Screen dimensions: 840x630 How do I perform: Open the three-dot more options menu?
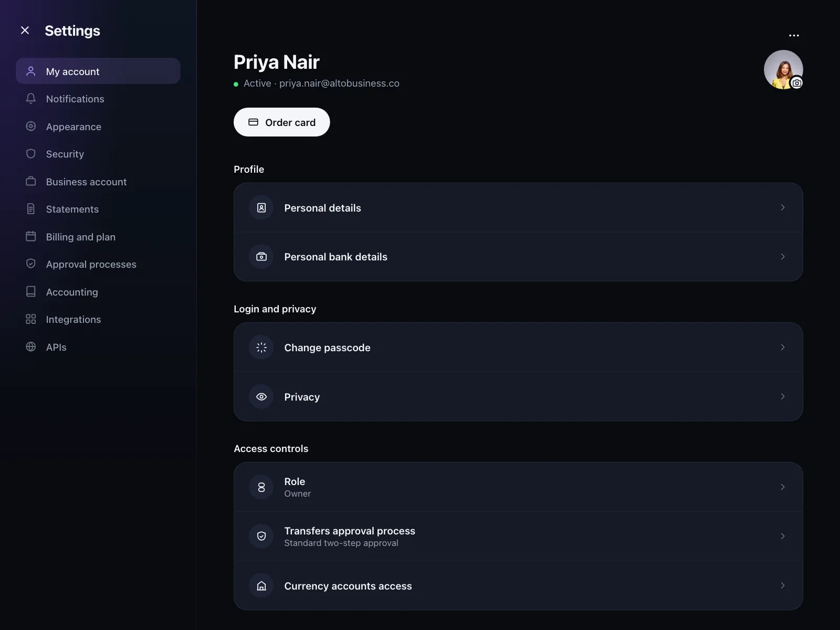tap(794, 36)
